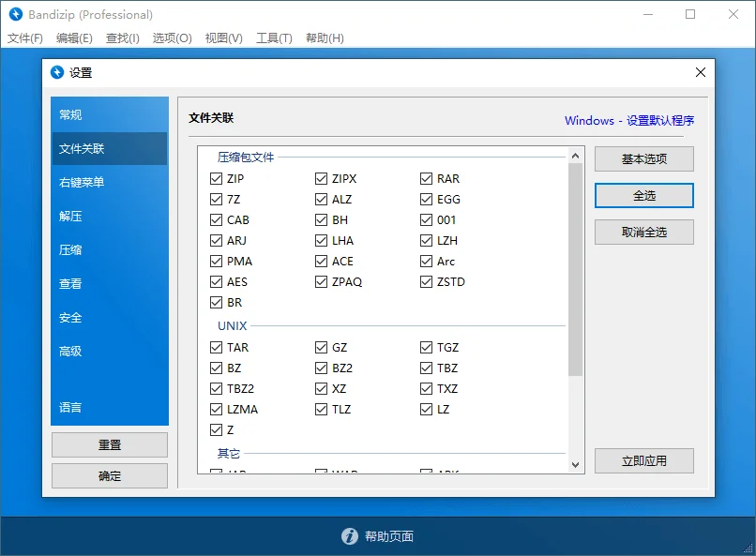
Task: Click the info icon beside 帮助页面
Action: tap(349, 536)
